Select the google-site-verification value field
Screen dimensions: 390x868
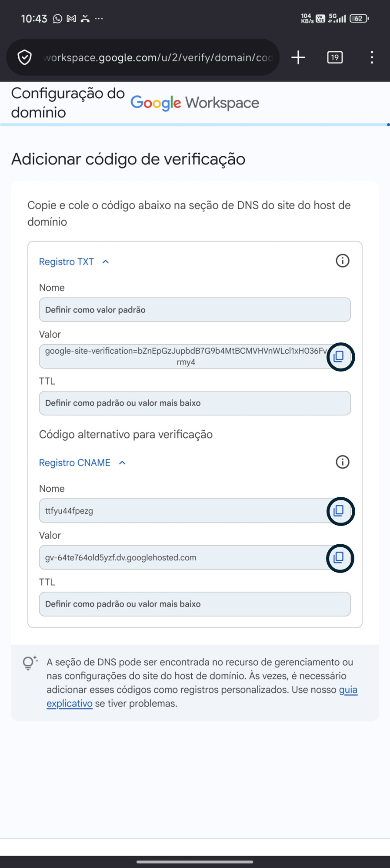pyautogui.click(x=183, y=356)
